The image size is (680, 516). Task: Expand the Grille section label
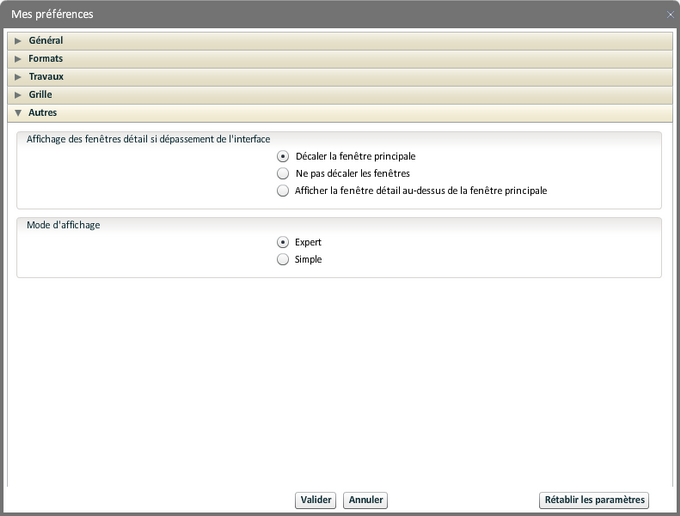click(41, 95)
